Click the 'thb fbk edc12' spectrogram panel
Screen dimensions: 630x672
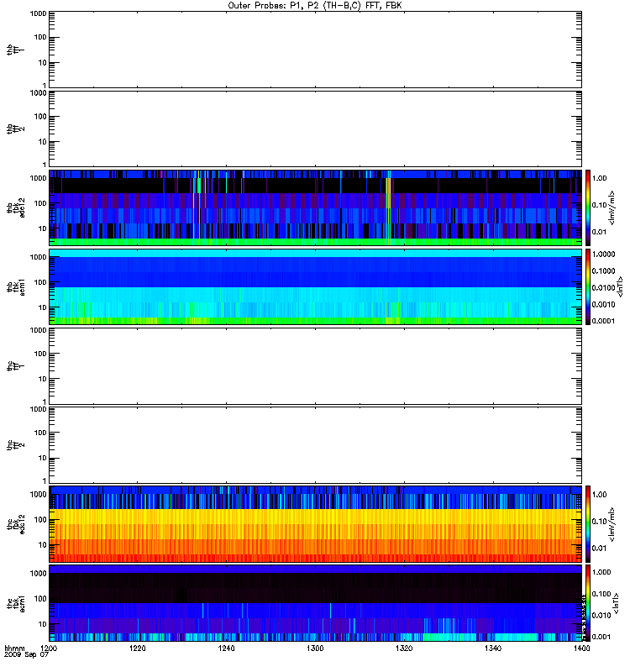point(316,207)
